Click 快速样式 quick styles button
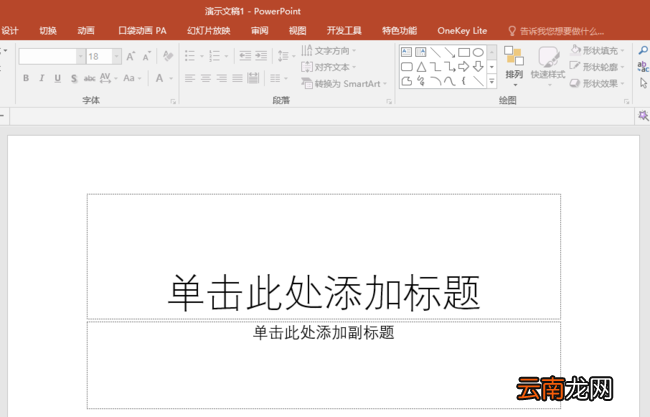 (x=548, y=66)
